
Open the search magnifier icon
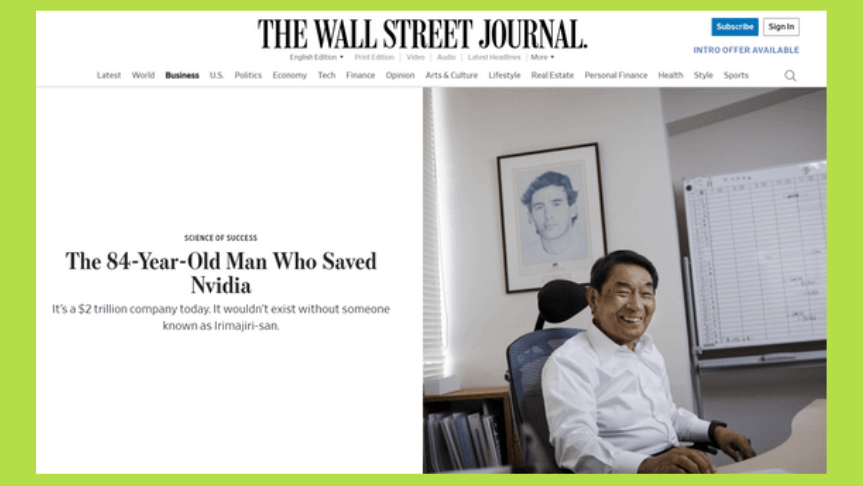790,75
